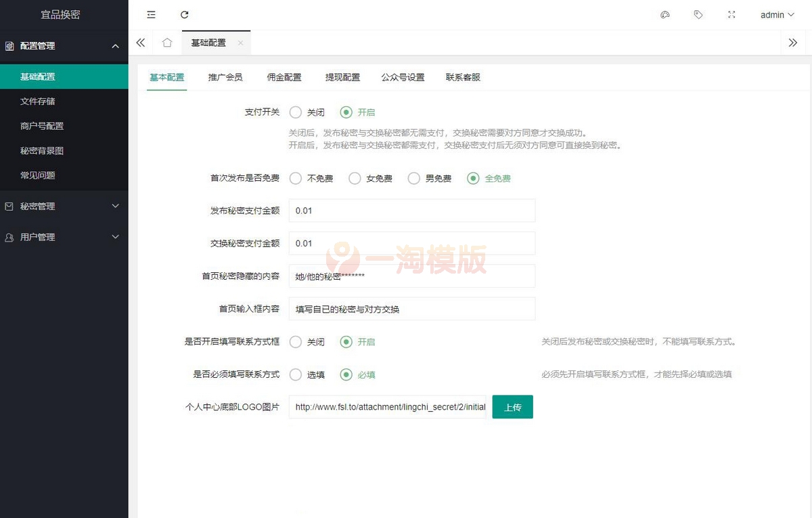
Task: Click the green 上传 upload button
Action: (x=512, y=407)
